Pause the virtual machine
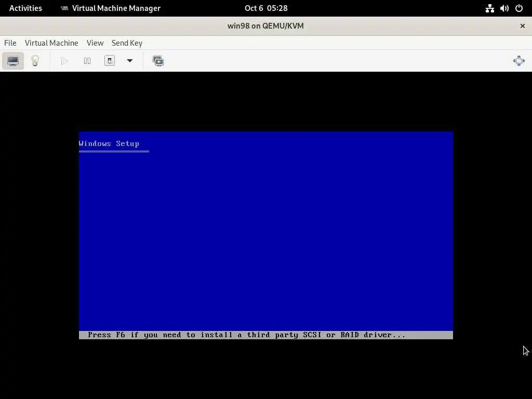 (x=87, y=61)
